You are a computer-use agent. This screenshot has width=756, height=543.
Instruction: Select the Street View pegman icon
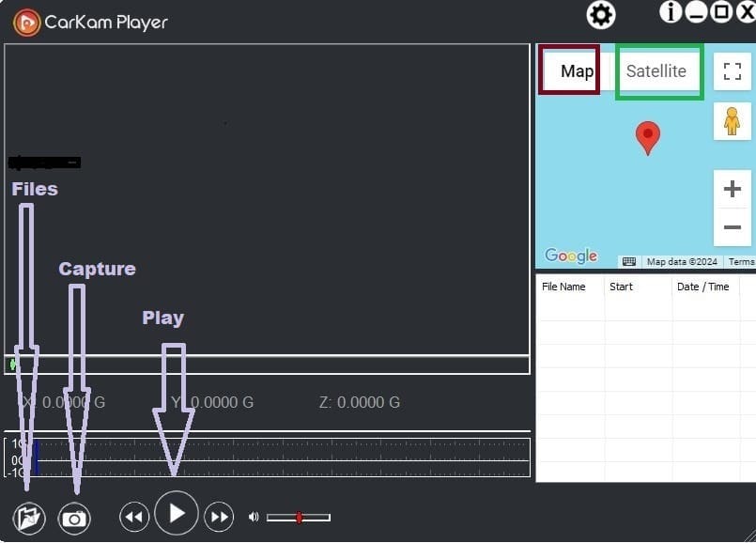(x=732, y=121)
